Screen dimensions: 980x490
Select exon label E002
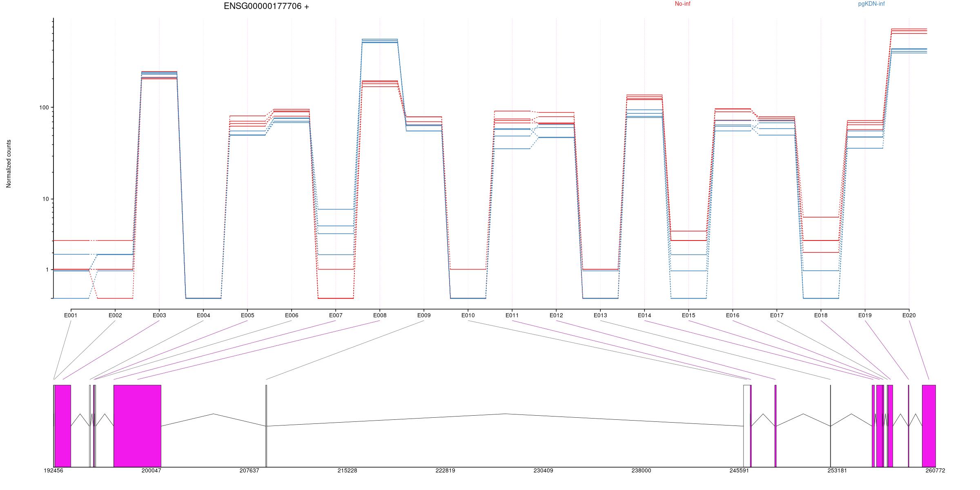[x=115, y=315]
